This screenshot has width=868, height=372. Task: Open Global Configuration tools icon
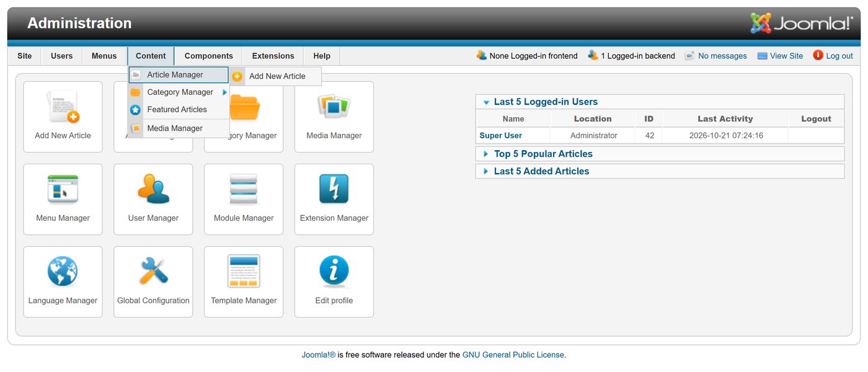click(153, 272)
